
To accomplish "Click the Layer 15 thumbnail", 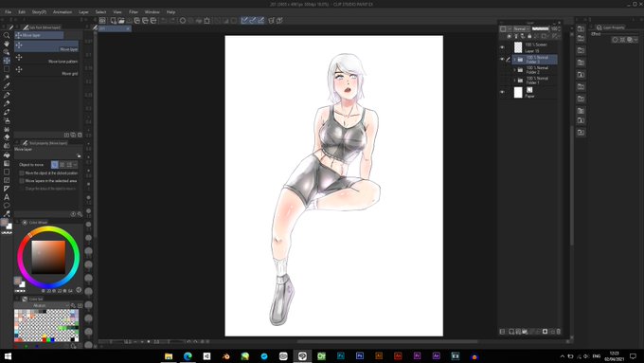I will point(518,47).
